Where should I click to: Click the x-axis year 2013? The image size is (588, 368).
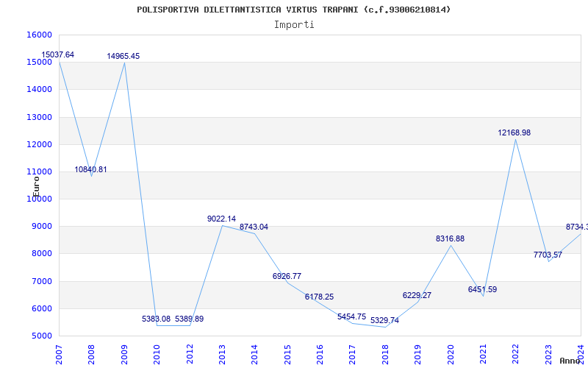[x=222, y=355]
